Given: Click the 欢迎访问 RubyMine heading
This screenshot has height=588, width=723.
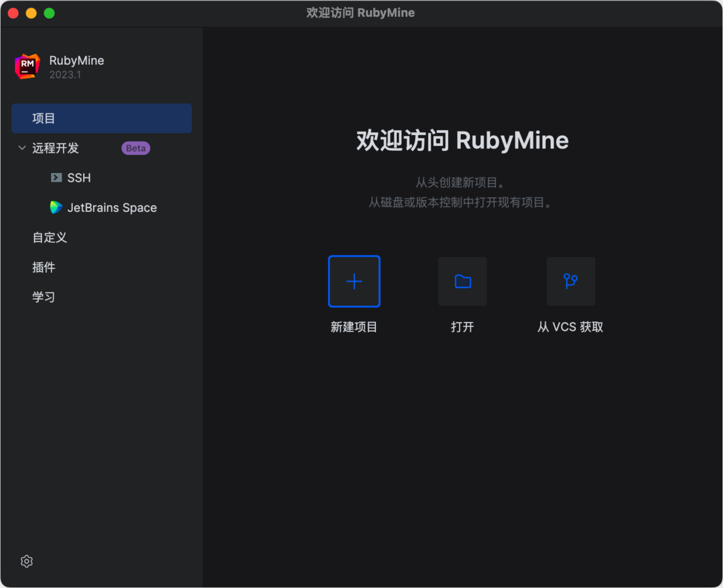Looking at the screenshot, I should (463, 140).
